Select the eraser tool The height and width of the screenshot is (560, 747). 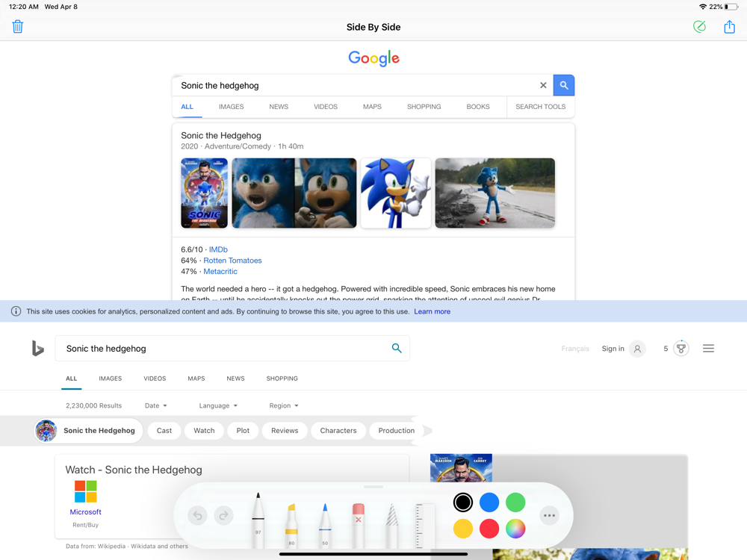tap(359, 525)
